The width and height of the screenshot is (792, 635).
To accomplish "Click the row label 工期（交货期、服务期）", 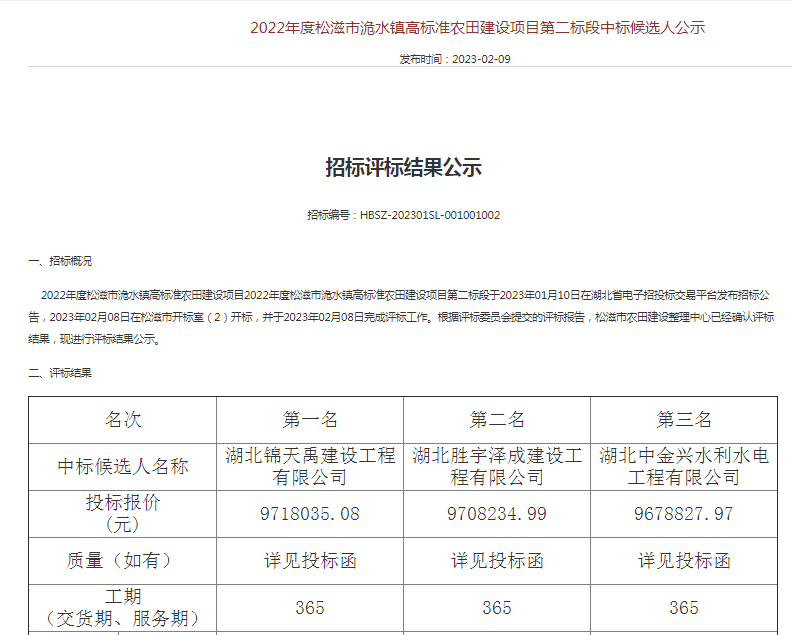I will tap(123, 608).
